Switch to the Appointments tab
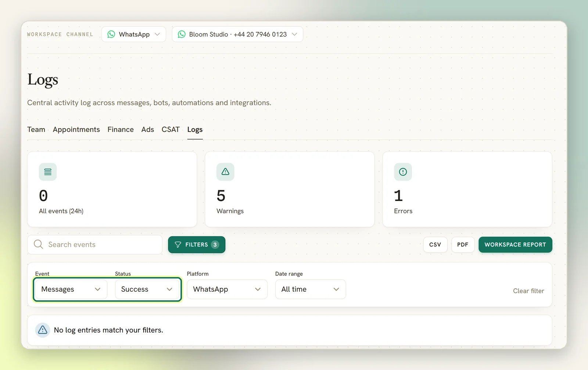Viewport: 588px width, 370px height. coord(76,129)
